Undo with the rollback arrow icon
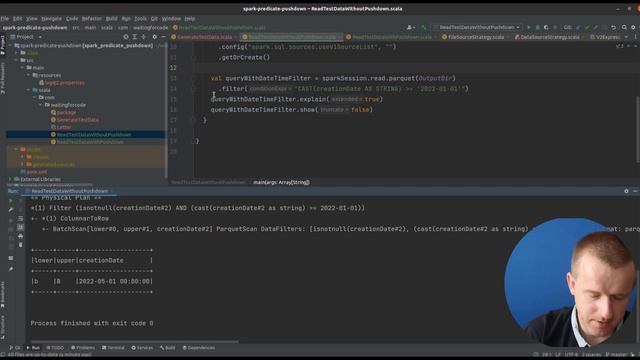The width and height of the screenshot is (640, 360). (x=613, y=27)
